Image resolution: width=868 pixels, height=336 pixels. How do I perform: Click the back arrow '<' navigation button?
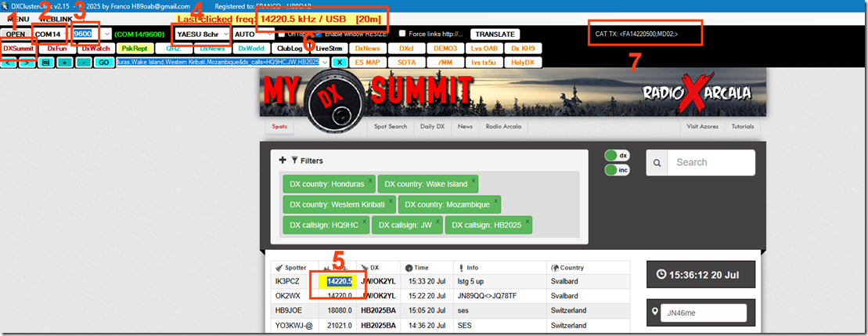(x=9, y=63)
